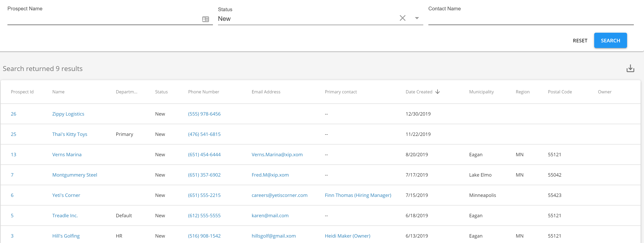
Task: Open Thai's Kitty Toys prospect
Action: 69,134
